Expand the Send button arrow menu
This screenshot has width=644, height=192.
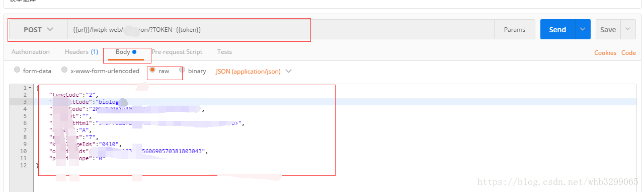click(x=583, y=30)
